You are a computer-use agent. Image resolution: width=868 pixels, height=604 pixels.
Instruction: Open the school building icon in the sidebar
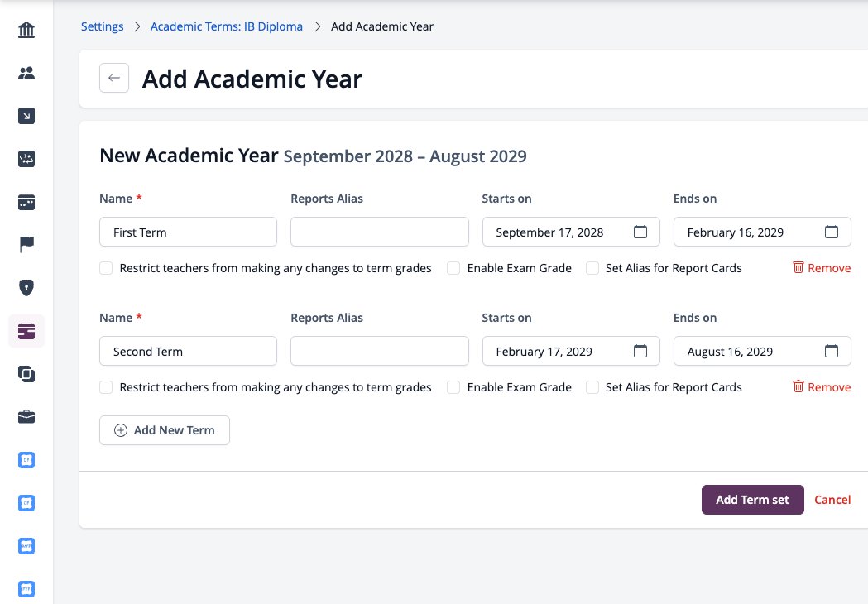[26, 30]
